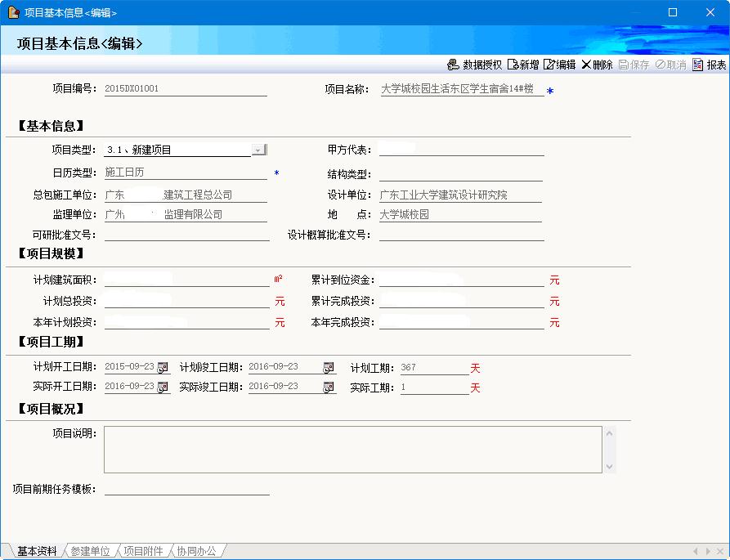
Task: Click the 项目说明 scrollbar down arrow
Action: tap(609, 466)
